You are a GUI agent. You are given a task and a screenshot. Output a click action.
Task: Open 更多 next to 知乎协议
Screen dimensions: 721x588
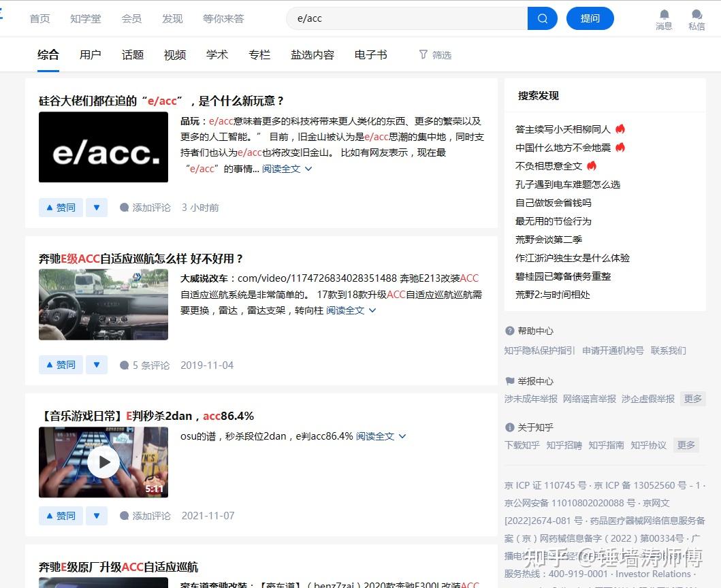(x=686, y=444)
